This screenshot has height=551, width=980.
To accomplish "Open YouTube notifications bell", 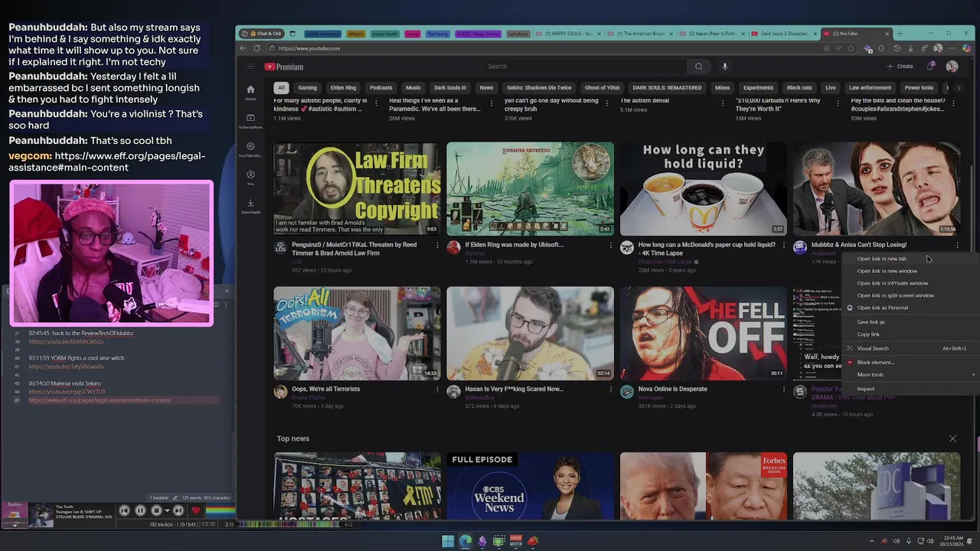I will 930,67.
